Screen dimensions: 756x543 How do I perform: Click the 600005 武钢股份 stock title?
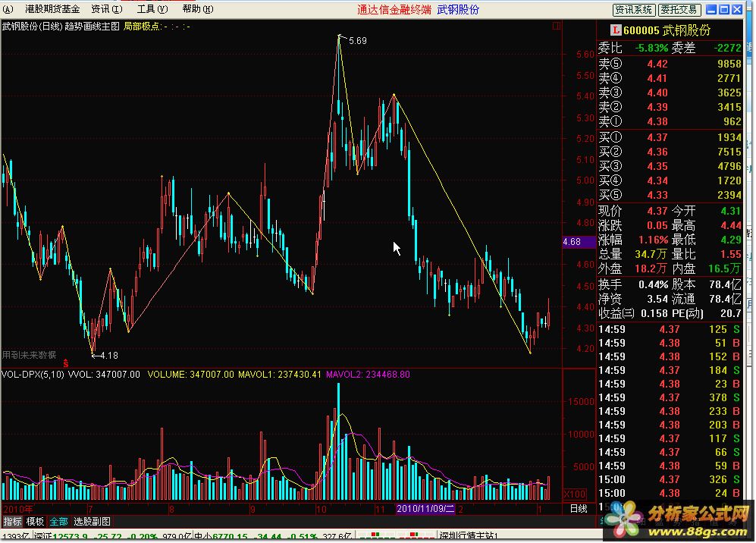667,30
